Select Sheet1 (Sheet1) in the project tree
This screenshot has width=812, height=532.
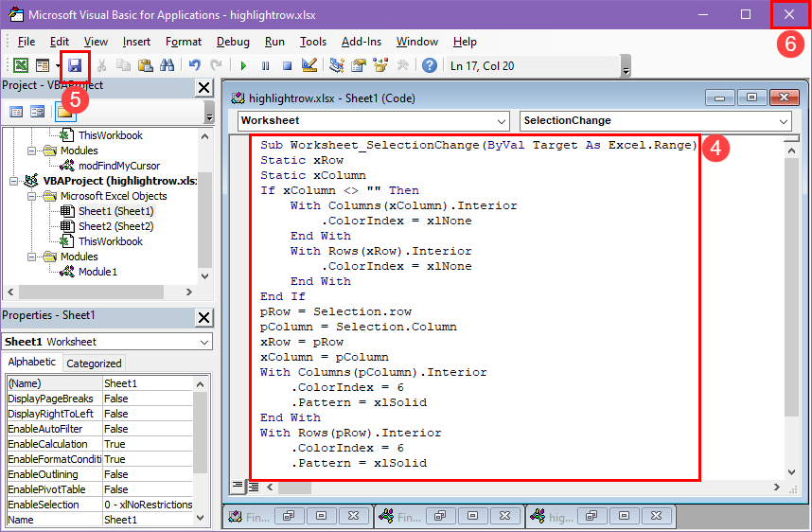116,211
